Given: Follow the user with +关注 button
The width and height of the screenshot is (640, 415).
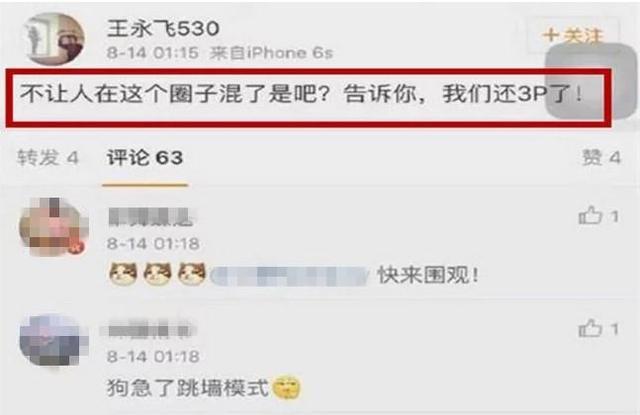Looking at the screenshot, I should click(573, 36).
